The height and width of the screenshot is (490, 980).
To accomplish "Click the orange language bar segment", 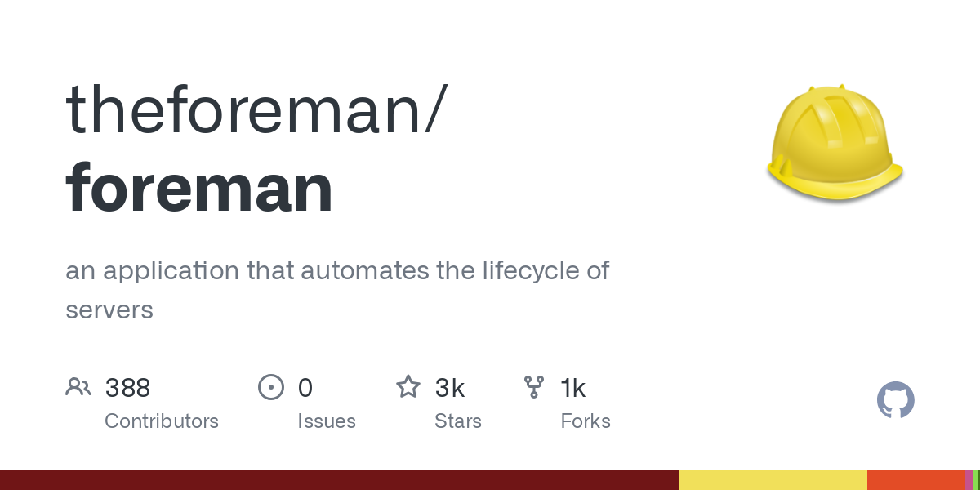I will [x=916, y=480].
